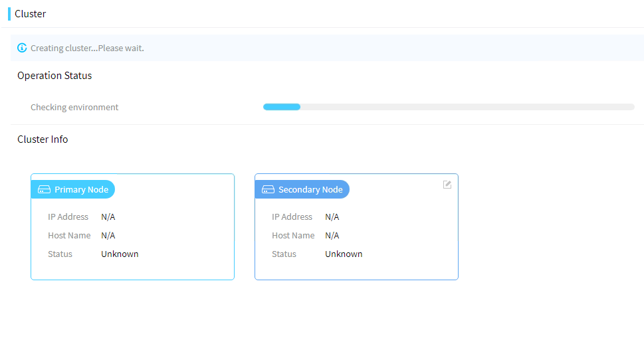Click the 'Creating cluster...Please wait.' message

[87, 48]
